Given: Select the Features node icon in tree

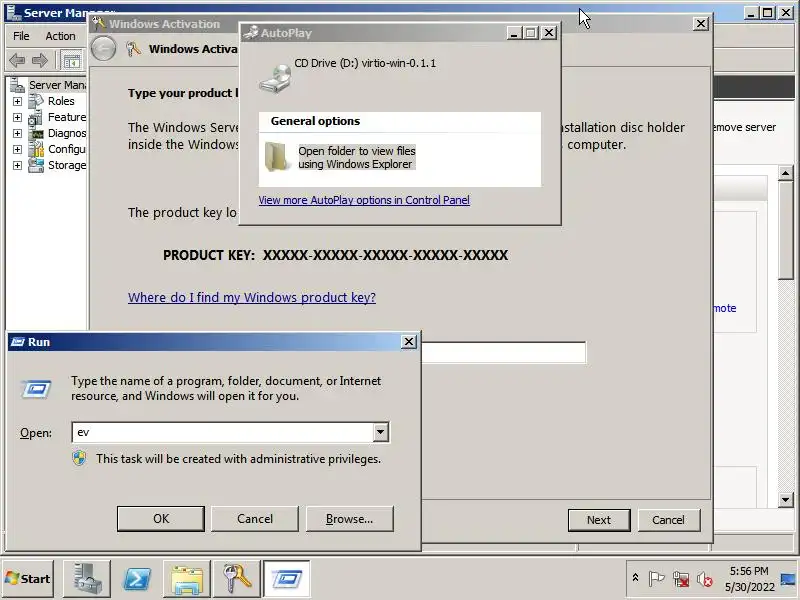Looking at the screenshot, I should [35, 117].
